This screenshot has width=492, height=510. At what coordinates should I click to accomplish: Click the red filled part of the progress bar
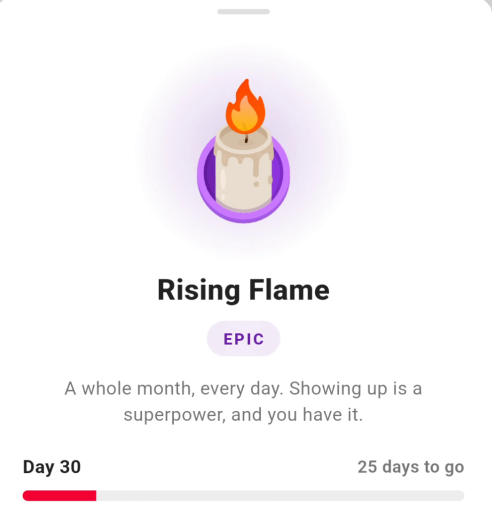tap(59, 495)
